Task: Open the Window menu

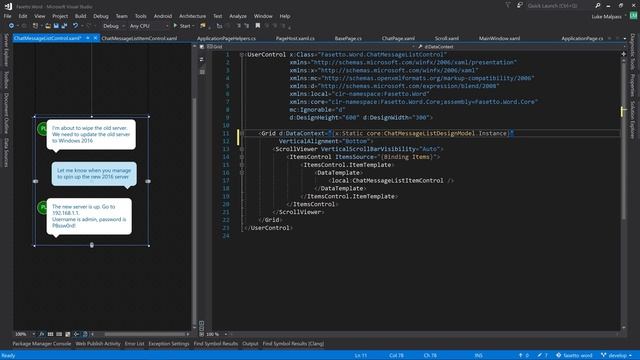Action: tap(263, 16)
